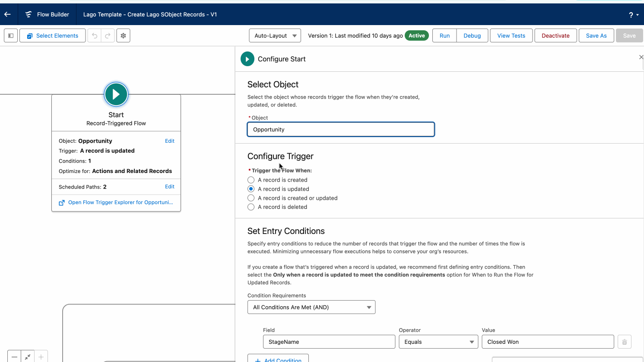Open flow settings gear icon
Viewport: 644px width, 362px height.
123,35
